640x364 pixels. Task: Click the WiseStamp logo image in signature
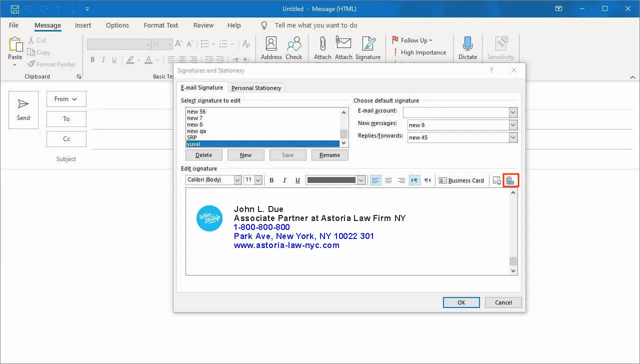pos(209,218)
